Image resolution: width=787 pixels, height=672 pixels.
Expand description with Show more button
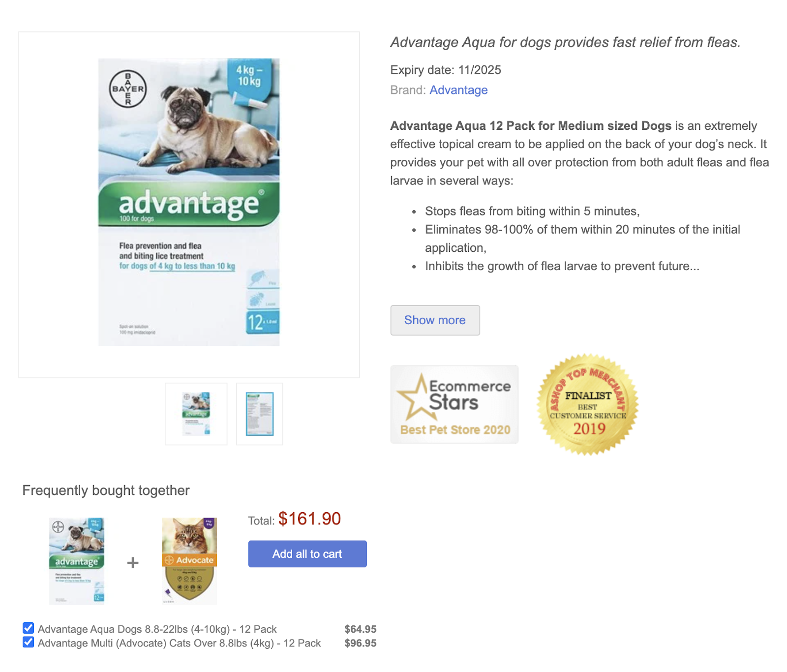tap(435, 320)
